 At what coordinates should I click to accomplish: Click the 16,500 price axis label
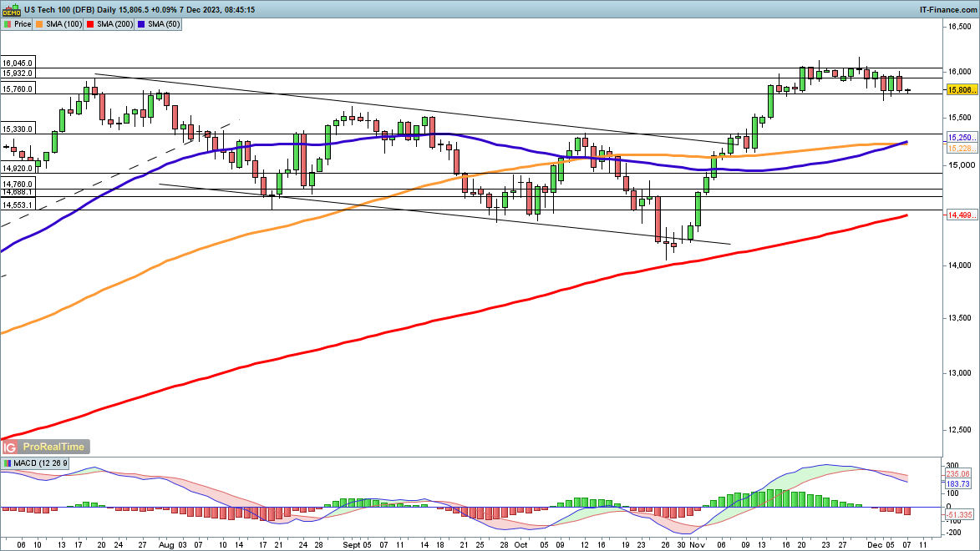(959, 27)
